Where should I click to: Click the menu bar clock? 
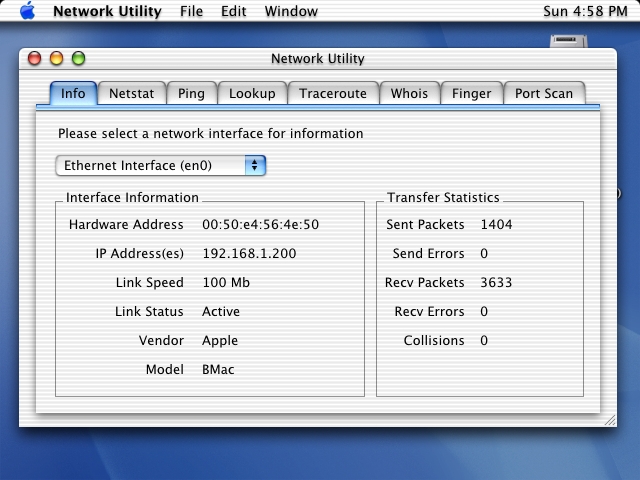585,11
